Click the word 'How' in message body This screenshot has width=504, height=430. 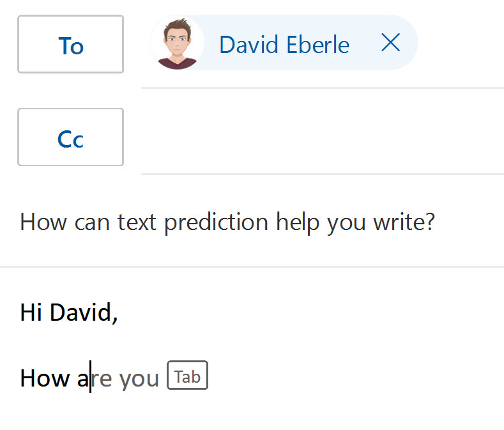point(46,378)
